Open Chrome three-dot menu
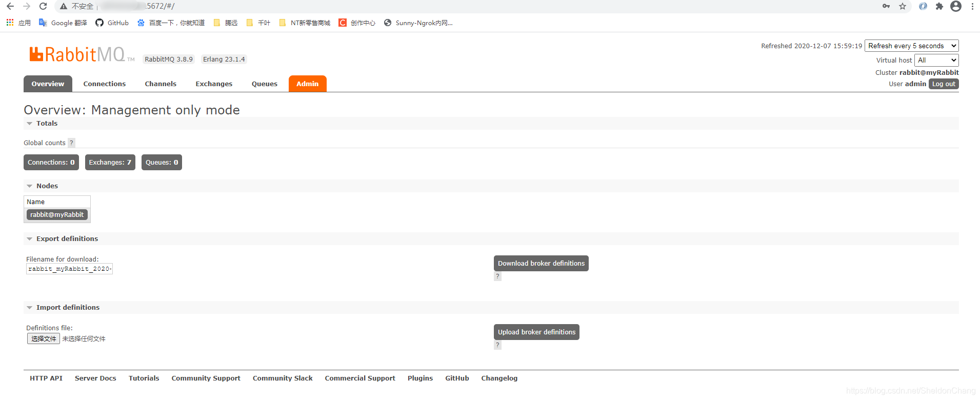The width and height of the screenshot is (980, 400). click(x=972, y=6)
